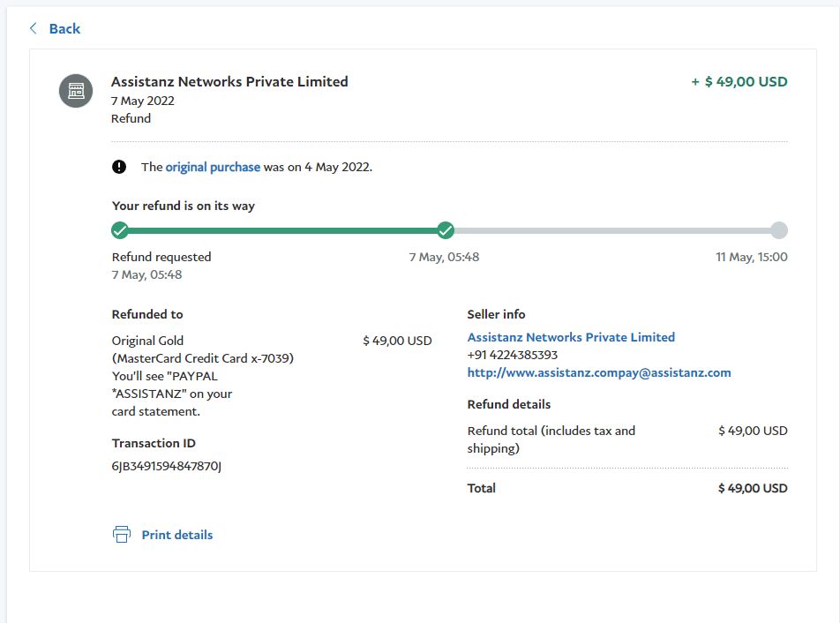Open the assistanz.com seller website link

pos(599,372)
